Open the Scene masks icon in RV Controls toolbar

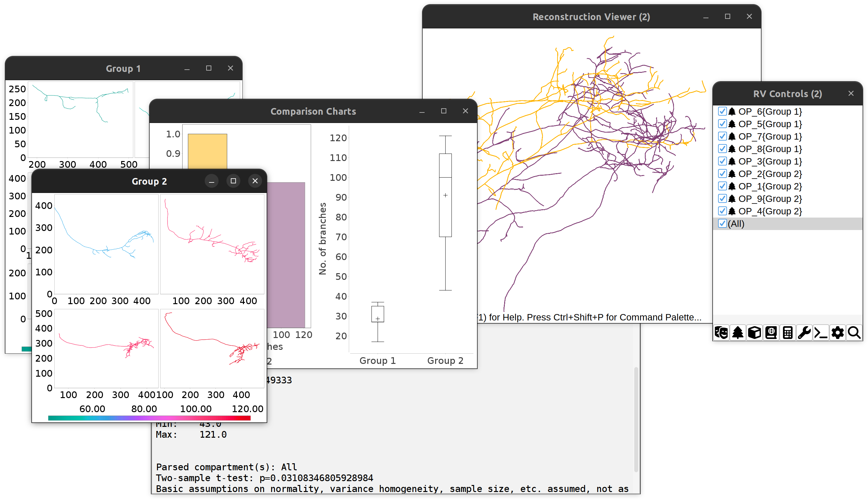tap(721, 332)
